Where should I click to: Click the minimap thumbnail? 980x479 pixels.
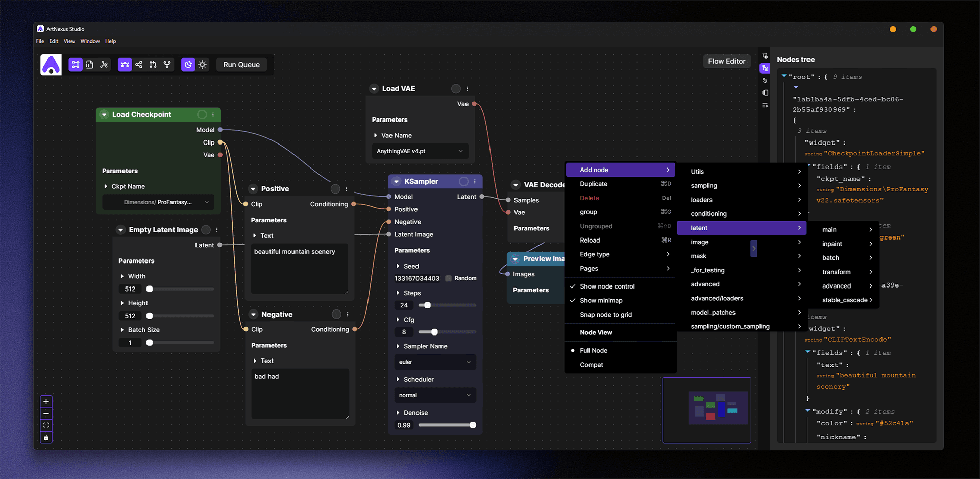pyautogui.click(x=706, y=411)
